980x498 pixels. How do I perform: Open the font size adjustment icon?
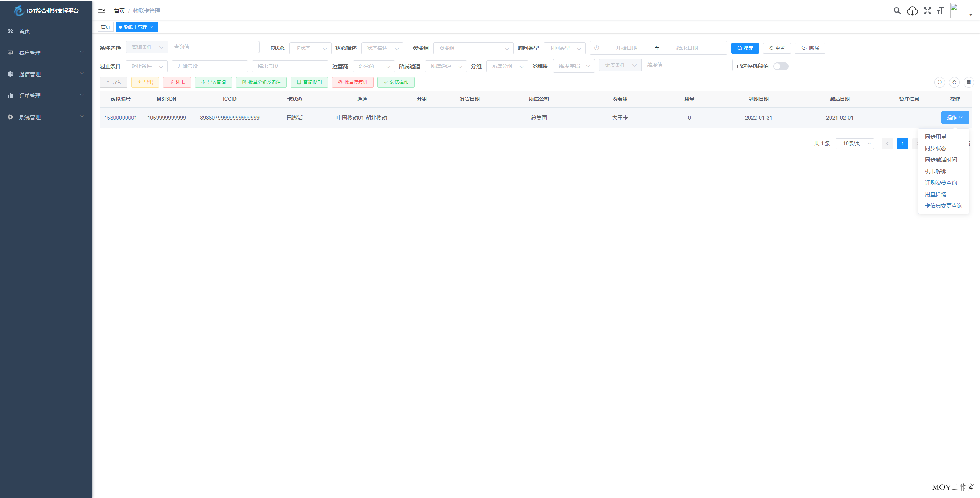tap(941, 11)
